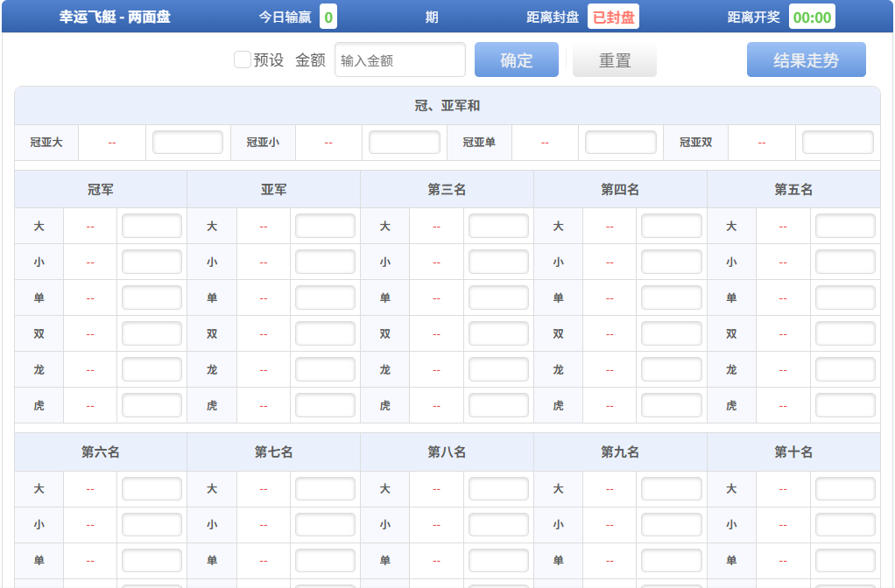Viewport: 895px width, 588px height.
Task: Click the 重置 reset button
Action: click(614, 59)
